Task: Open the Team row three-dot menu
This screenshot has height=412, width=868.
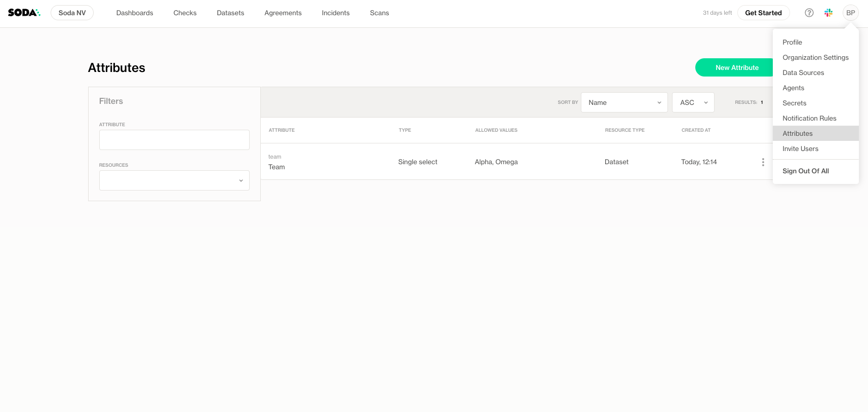Action: click(763, 162)
